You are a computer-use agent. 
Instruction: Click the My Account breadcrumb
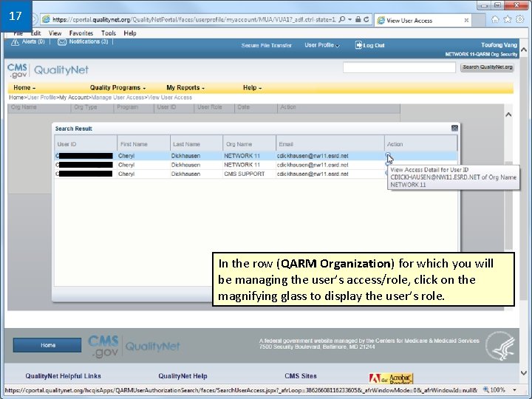coord(74,98)
